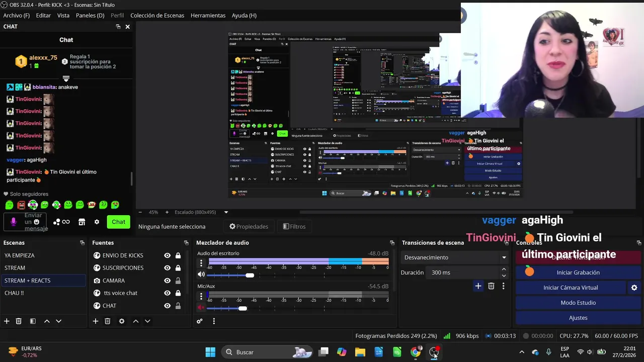Move scene up arrow in Escenas panel
Image resolution: width=644 pixels, height=362 pixels.
coord(47,321)
